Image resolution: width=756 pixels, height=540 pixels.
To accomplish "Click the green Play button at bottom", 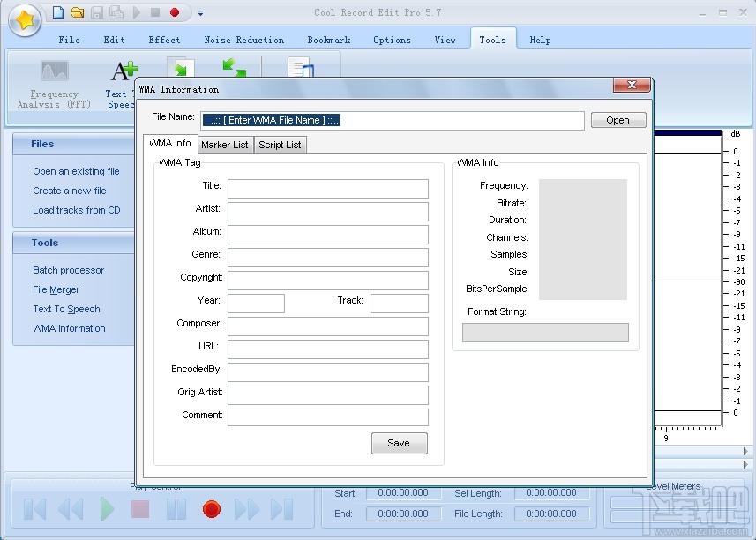I will (107, 509).
